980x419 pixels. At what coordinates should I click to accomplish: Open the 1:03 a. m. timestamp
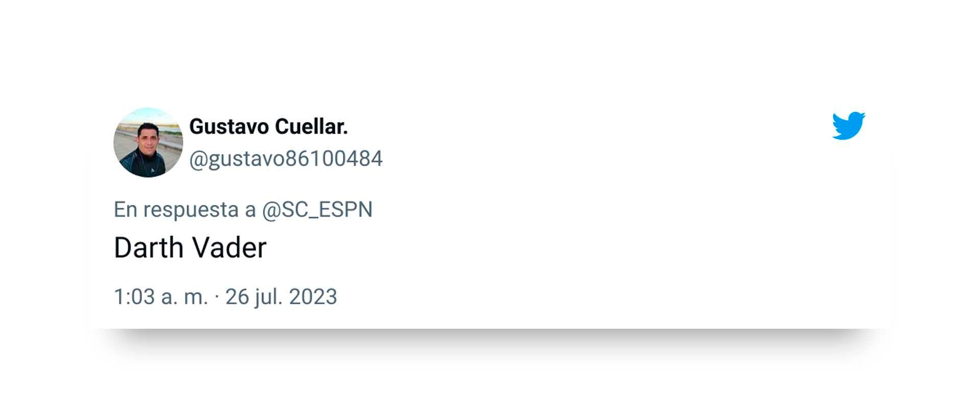coord(160,297)
